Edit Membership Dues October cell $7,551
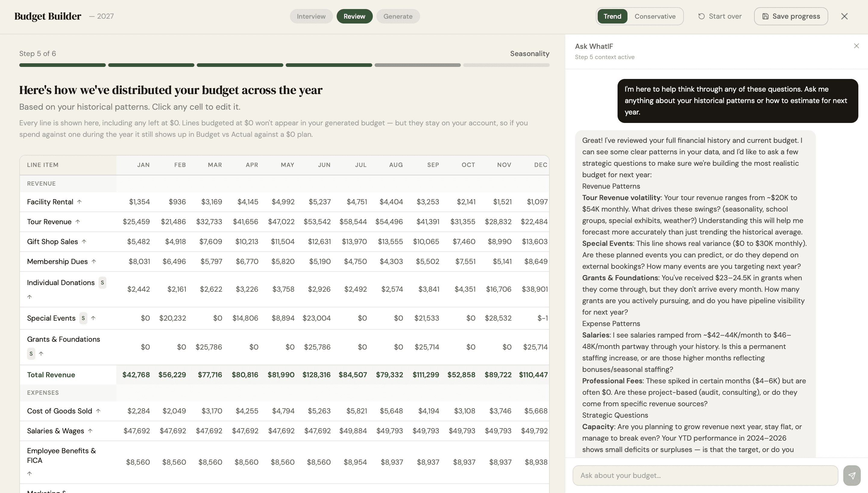The height and width of the screenshot is (493, 868). point(465,261)
